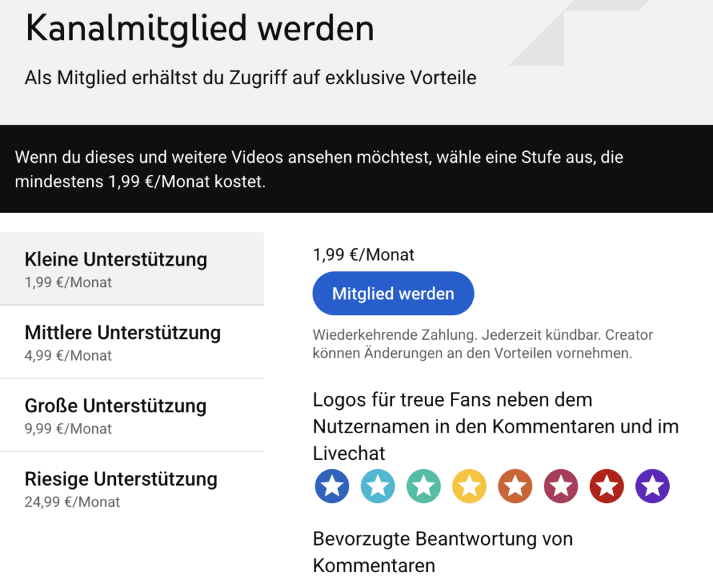Viewport: 713px width, 588px height.
Task: Click the Bevorzugte Beantwortung von Kommentaren perk
Action: [x=442, y=551]
